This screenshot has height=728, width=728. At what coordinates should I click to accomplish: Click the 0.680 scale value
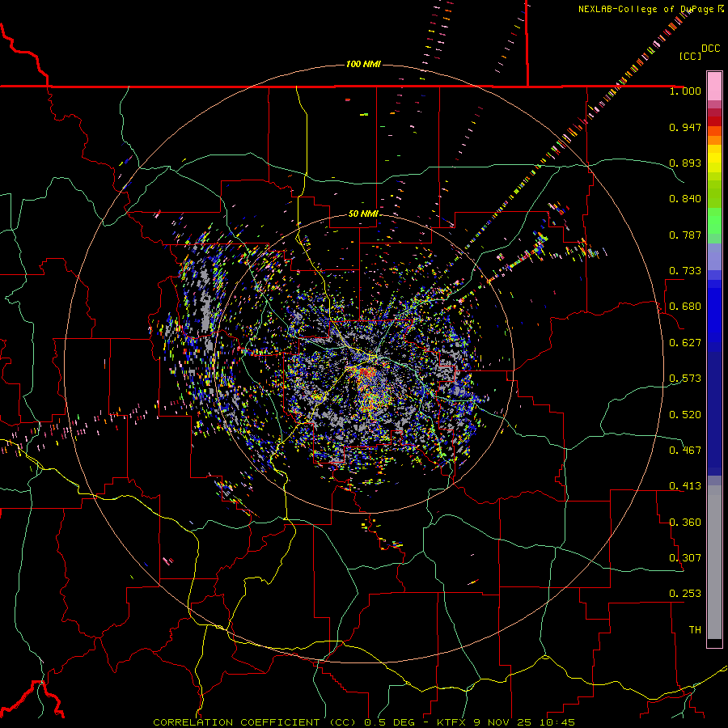[685, 307]
